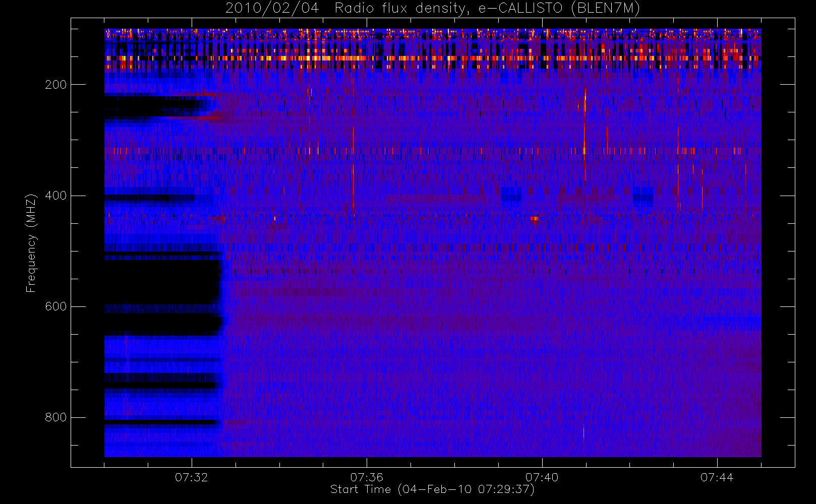This screenshot has width=816, height=504.
Task: Click the 'Start Time (04-Feb-10 07:29:37)' x-axis label
Action: tap(432, 489)
